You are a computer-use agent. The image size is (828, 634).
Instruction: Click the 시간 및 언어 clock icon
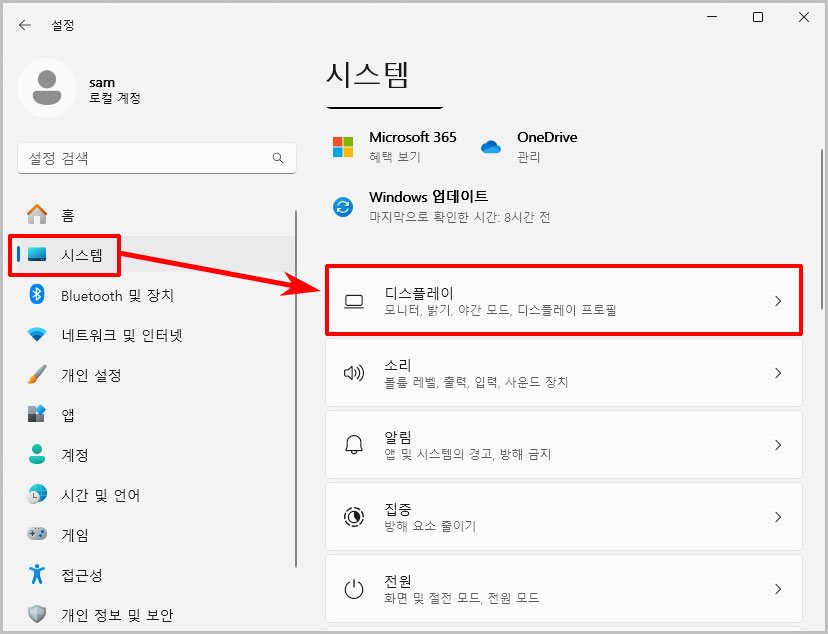click(x=36, y=494)
